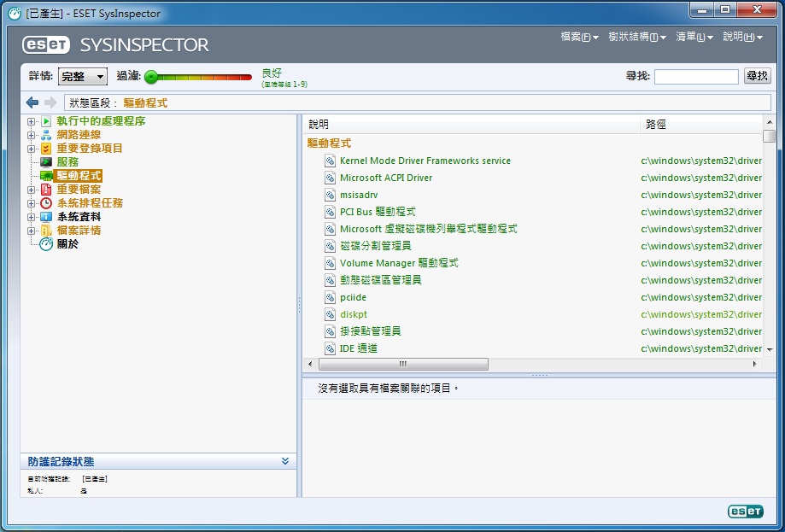Viewport: 785px width, 532px height.
Task: Open the 檔案 menu
Action: (x=579, y=37)
